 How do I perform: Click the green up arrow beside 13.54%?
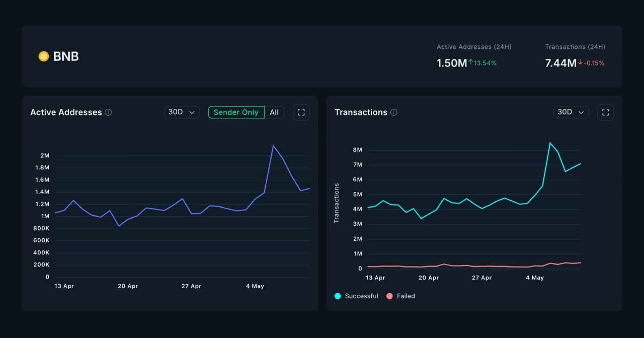(x=471, y=62)
